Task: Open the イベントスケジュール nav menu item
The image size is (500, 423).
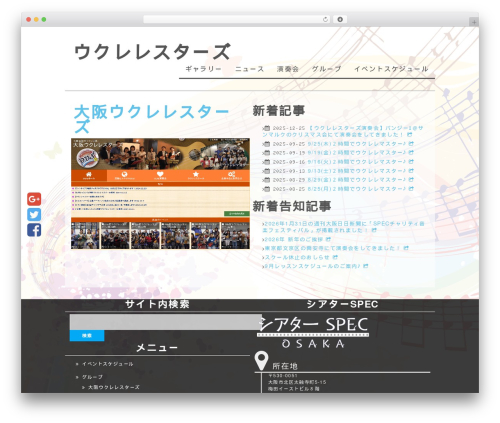Action: point(391,69)
